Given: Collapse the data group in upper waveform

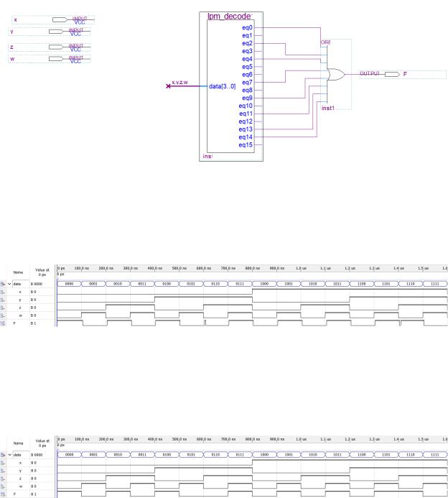Looking at the screenshot, I should click(x=9, y=284).
